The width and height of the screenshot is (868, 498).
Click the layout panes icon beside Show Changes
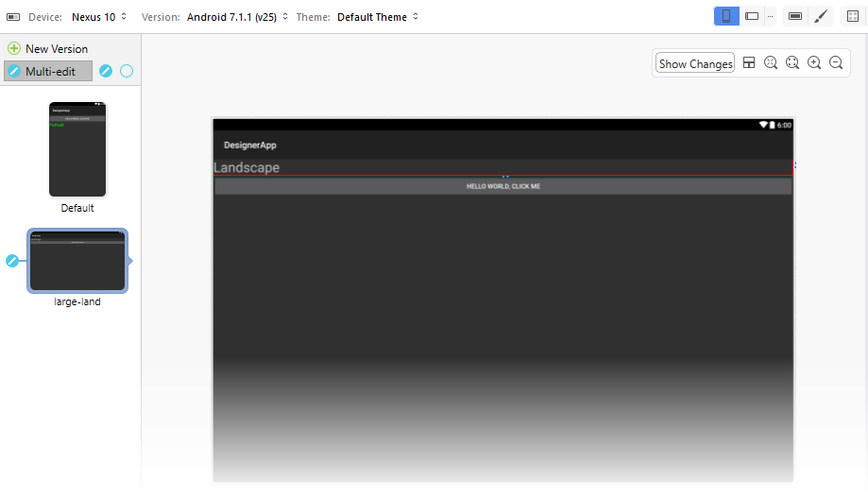click(x=749, y=62)
